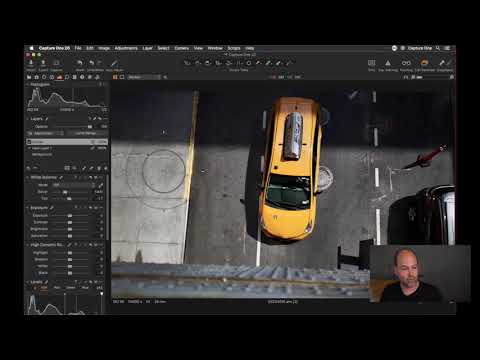Enable the Proofing glasses icon
480x360 pixels.
click(406, 63)
